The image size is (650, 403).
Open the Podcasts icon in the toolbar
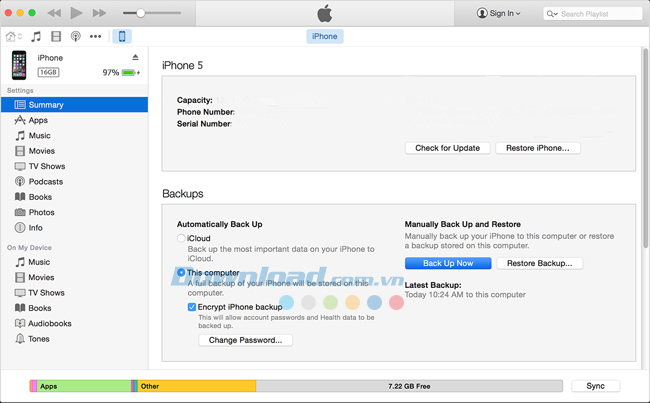click(x=75, y=36)
